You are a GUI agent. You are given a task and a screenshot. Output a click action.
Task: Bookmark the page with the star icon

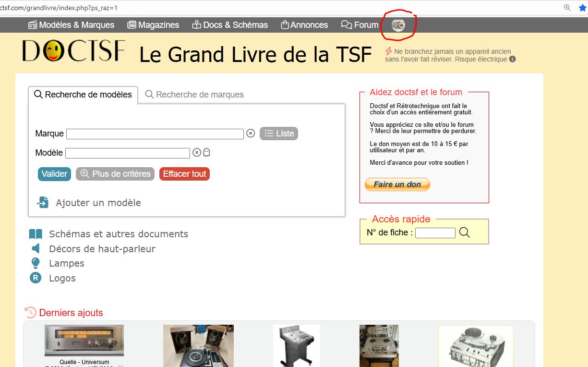point(583,8)
